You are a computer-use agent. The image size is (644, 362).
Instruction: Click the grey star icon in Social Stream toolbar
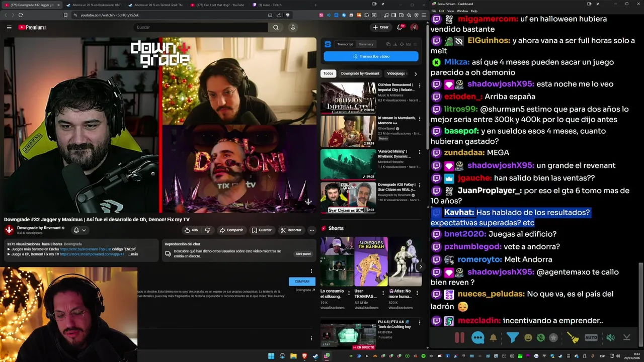pos(553,338)
